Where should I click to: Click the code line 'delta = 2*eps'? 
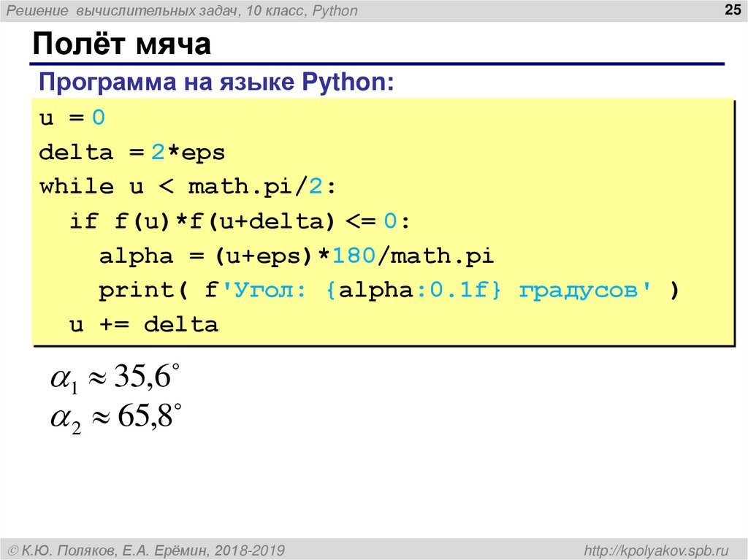131,153
